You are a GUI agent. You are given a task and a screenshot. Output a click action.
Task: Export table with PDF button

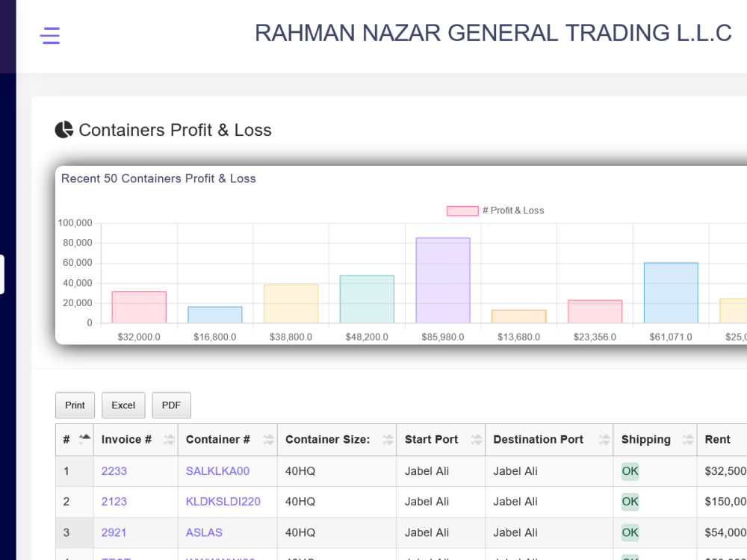(172, 405)
